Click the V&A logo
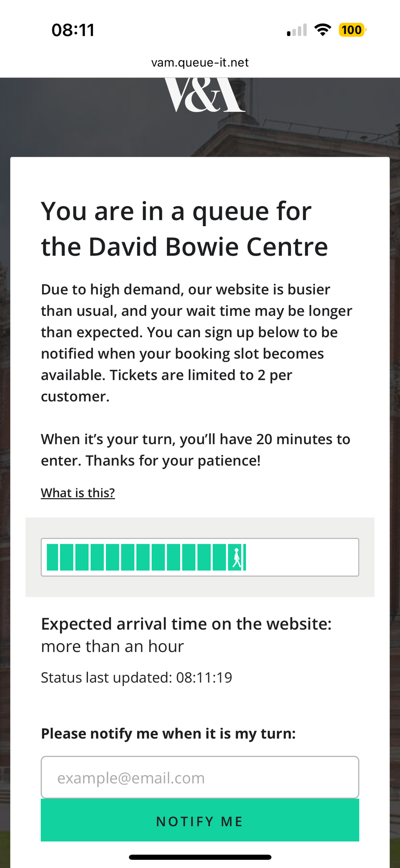400x868 pixels. [x=204, y=95]
